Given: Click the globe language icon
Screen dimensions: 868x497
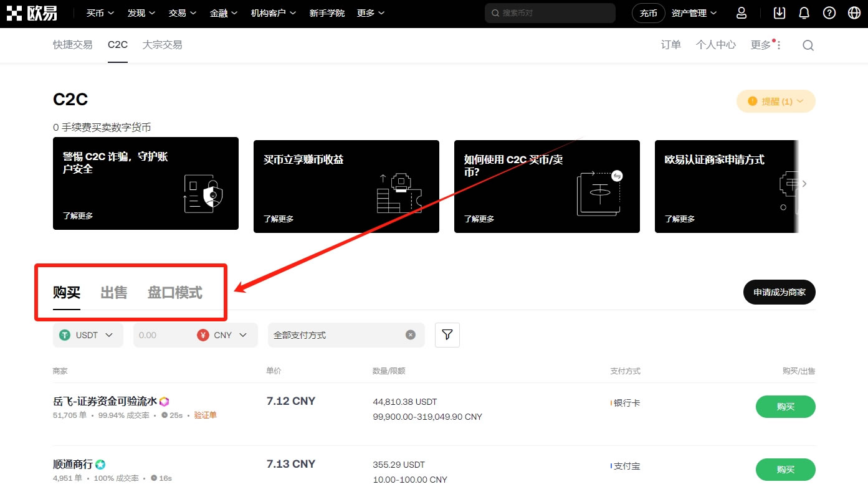Looking at the screenshot, I should click(x=854, y=13).
